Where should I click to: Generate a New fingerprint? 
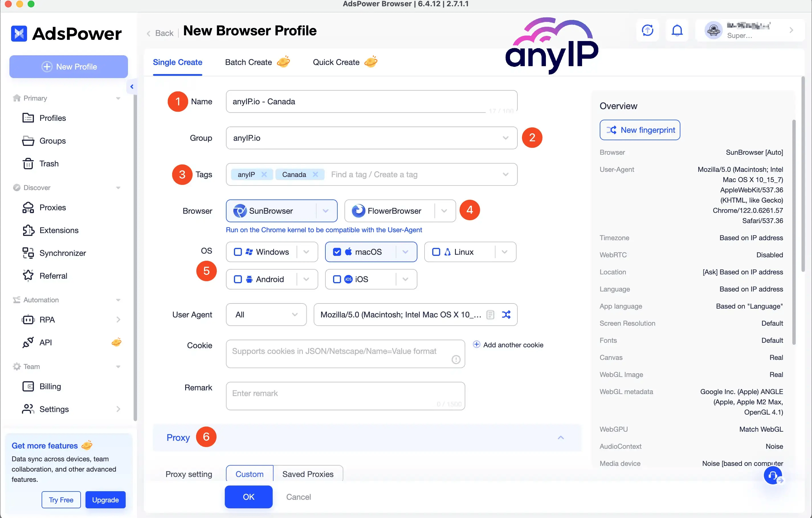(x=640, y=130)
